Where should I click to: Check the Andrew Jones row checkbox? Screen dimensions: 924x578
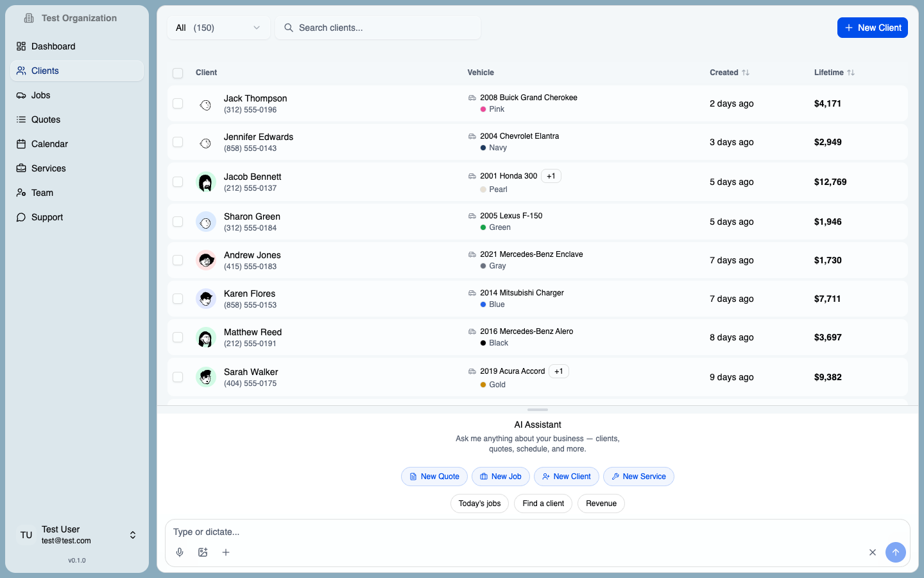pos(178,260)
